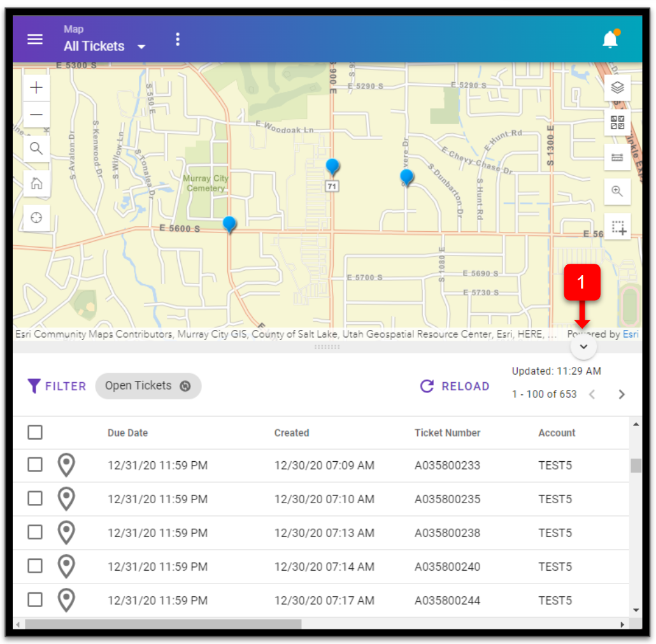Screen dimensions: 656x644
Task: Select the measure tool
Action: pos(617,157)
